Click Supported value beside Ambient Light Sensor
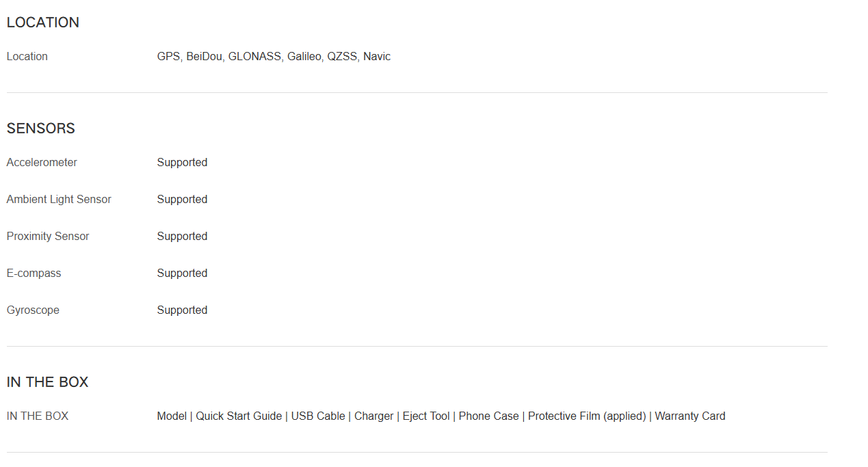Image resolution: width=868 pixels, height=467 pixels. tap(182, 200)
